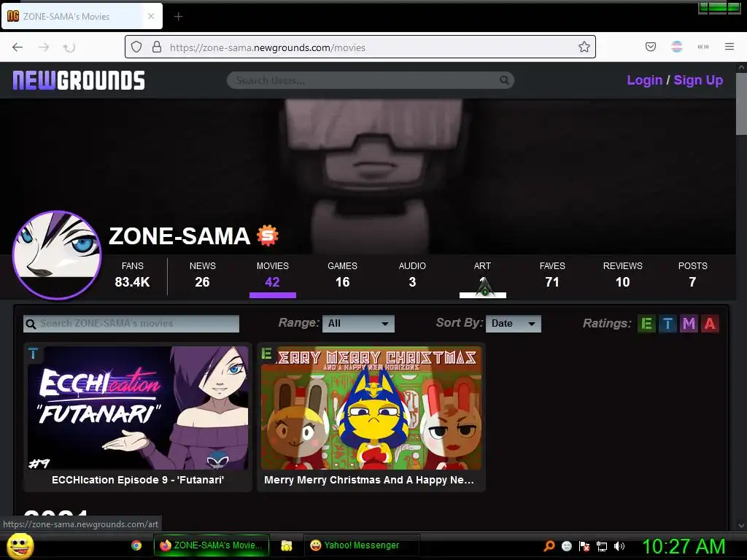Click the scrollbar up arrow
The image size is (747, 560).
pos(741,68)
